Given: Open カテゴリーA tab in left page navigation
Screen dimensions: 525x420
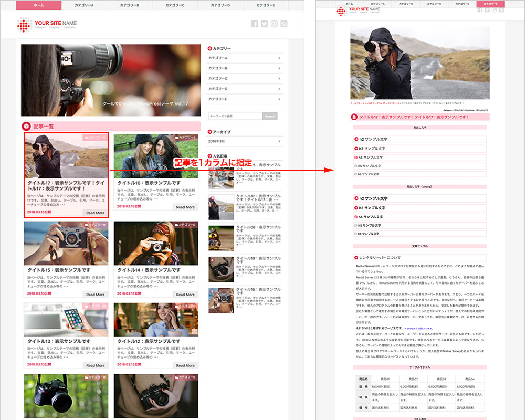Looking at the screenshot, I should [84, 5].
